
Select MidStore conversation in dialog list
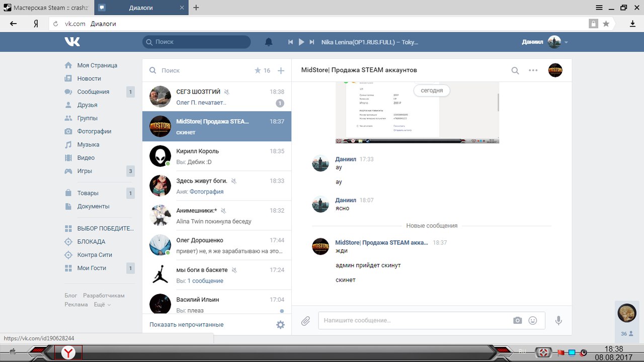tap(217, 127)
